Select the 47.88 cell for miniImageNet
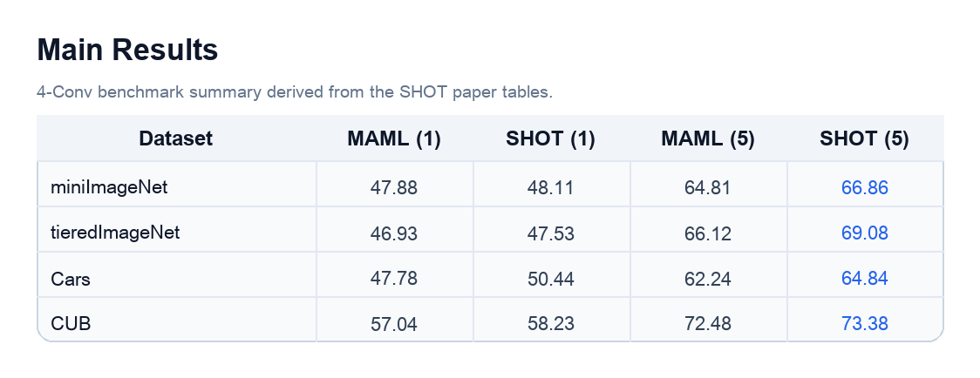This screenshot has height=378, width=980. pos(394,187)
